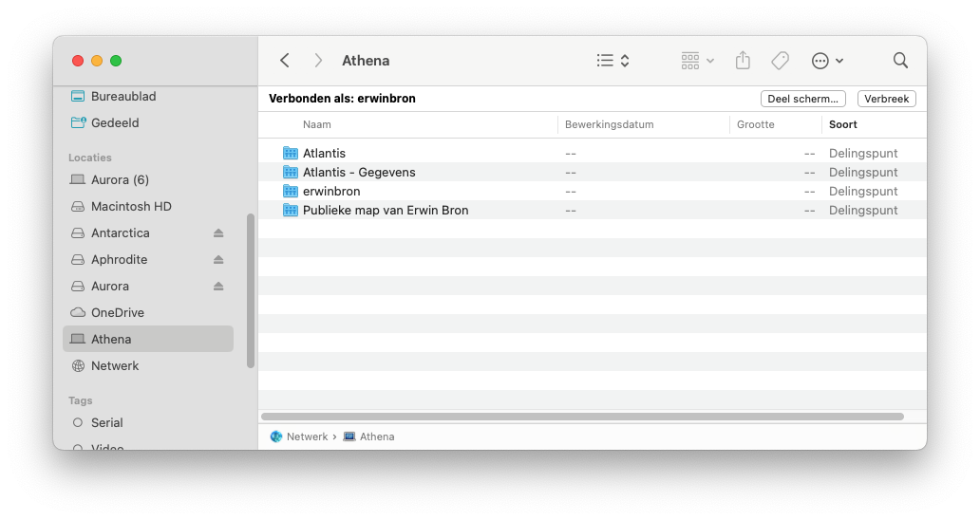
Task: Click the horizontal scrollbar of file list
Action: point(581,417)
